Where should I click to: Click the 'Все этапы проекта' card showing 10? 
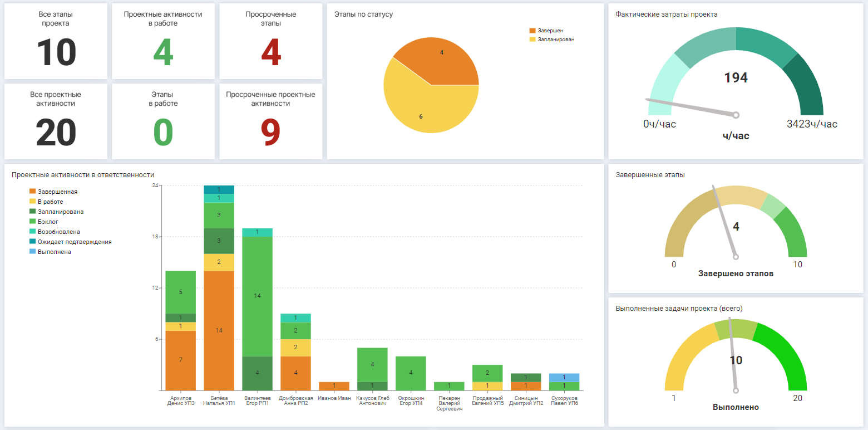pyautogui.click(x=56, y=42)
